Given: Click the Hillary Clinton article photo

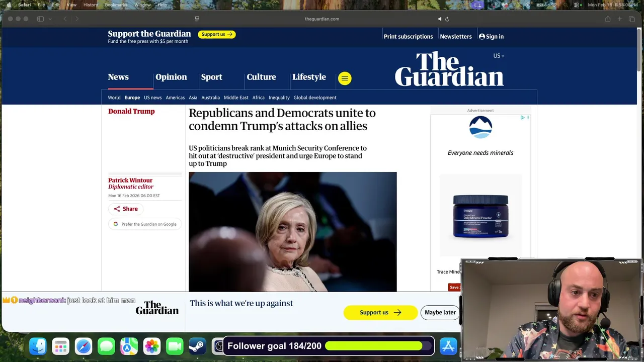Looking at the screenshot, I should tap(293, 232).
